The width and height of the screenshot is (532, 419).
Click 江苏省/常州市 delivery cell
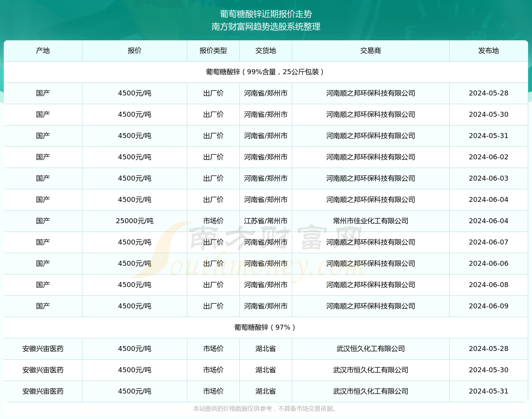[266, 221]
